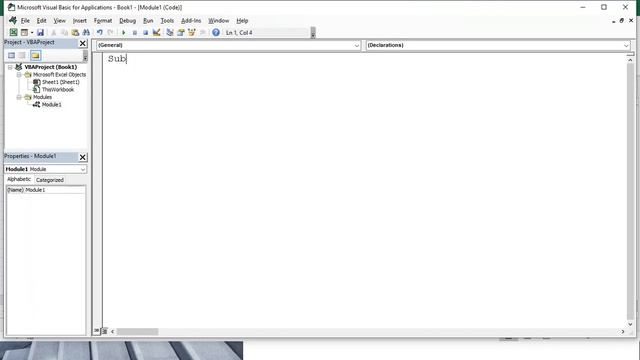Click the VBA icon left of File menu
The image size is (640, 360).
click(x=13, y=20)
